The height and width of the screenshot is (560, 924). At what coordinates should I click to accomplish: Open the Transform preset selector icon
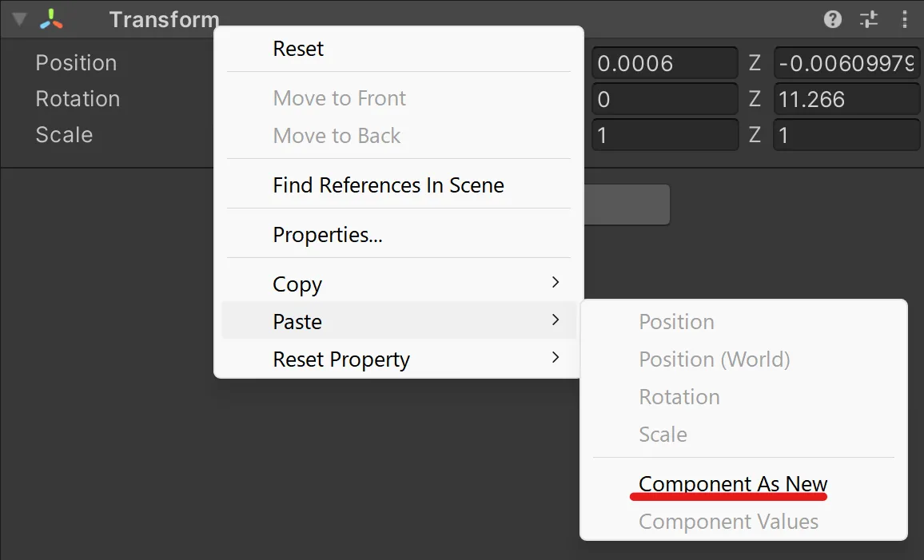(869, 19)
